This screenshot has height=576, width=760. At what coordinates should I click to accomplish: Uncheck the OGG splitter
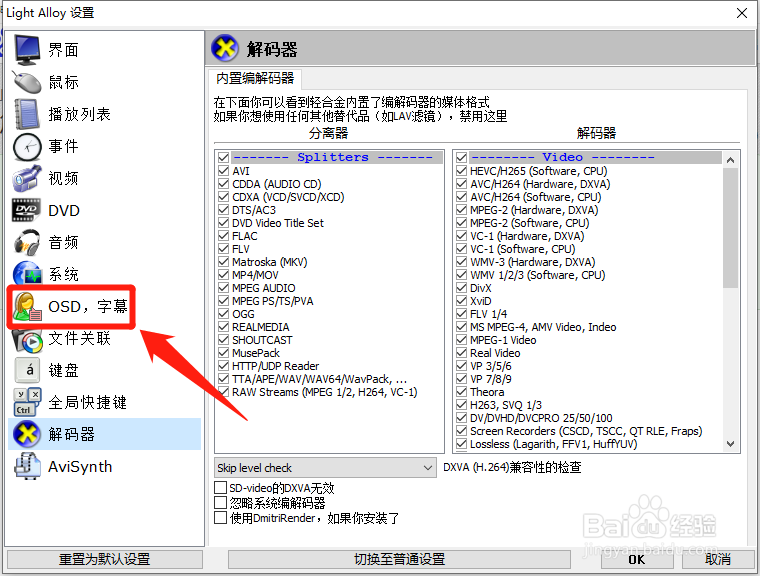click(223, 314)
